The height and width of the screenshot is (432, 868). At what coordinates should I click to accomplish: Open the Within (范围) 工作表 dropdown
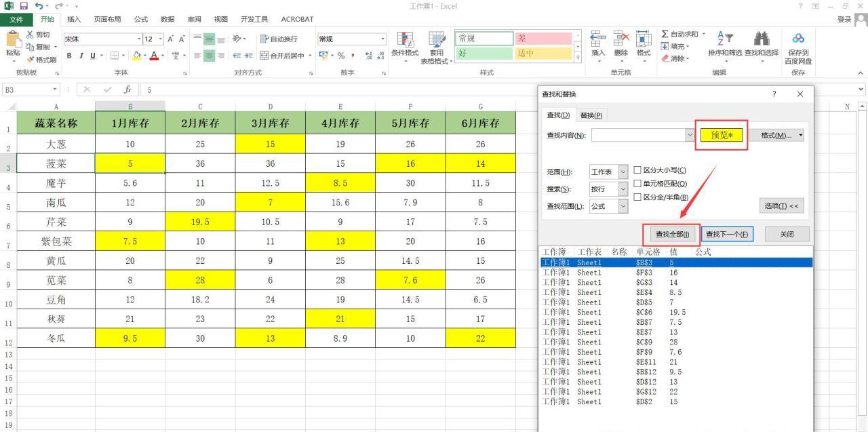click(x=623, y=172)
